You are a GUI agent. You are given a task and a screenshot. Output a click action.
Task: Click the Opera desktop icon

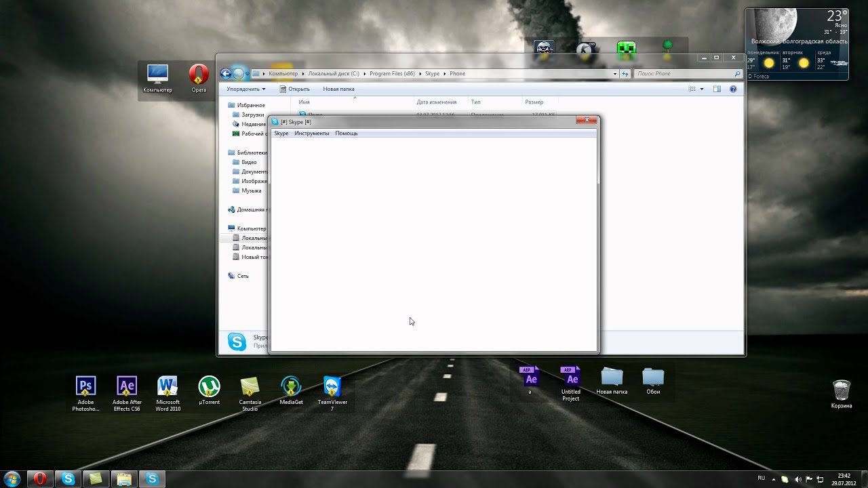point(199,79)
